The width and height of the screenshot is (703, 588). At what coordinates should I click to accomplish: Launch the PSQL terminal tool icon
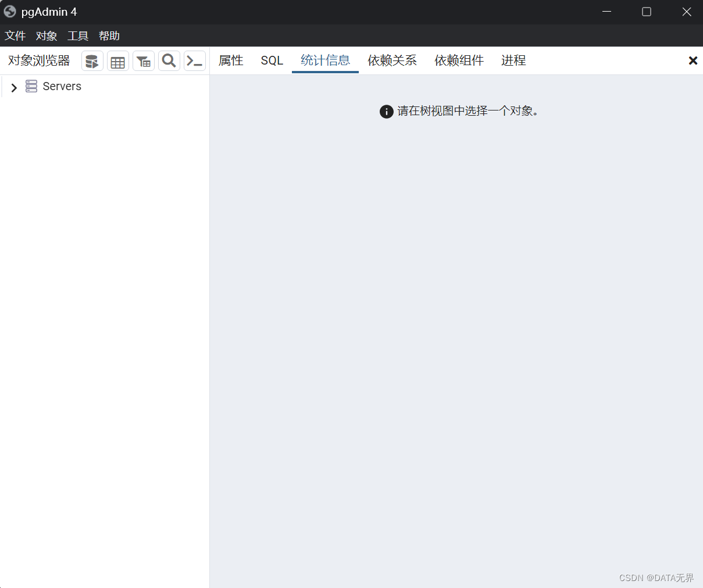tap(195, 61)
